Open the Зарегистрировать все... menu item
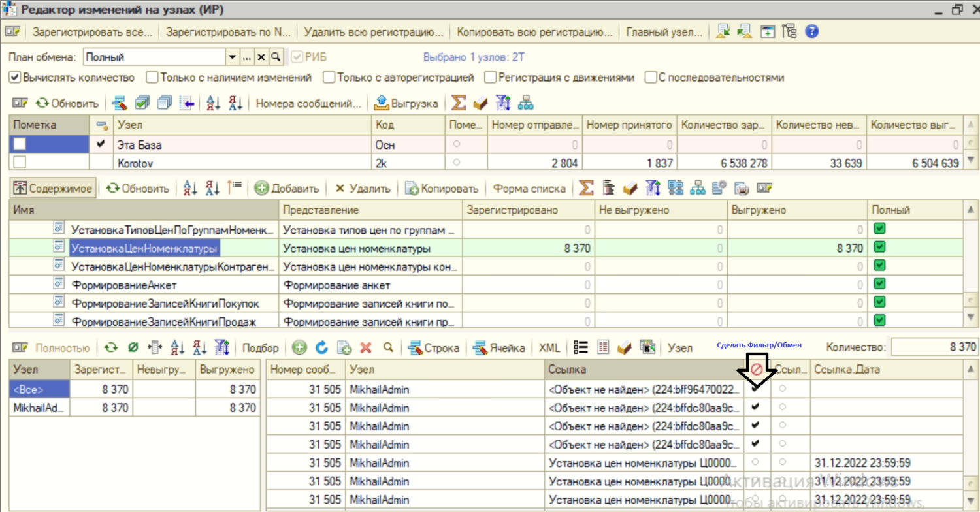 [x=92, y=31]
